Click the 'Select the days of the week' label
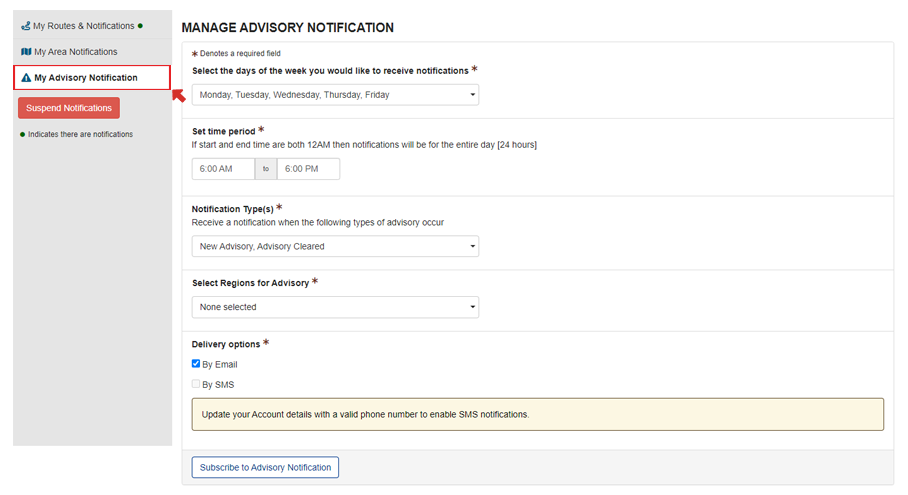The image size is (908, 495). (330, 71)
